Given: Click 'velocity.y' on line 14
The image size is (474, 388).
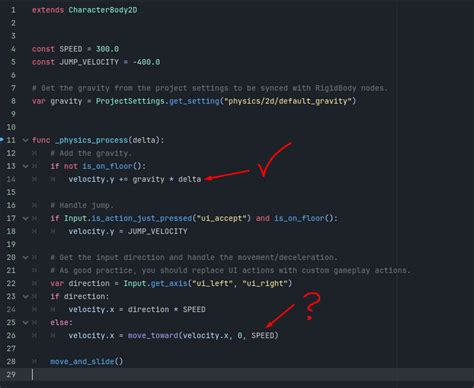Looking at the screenshot, I should pos(91,179).
